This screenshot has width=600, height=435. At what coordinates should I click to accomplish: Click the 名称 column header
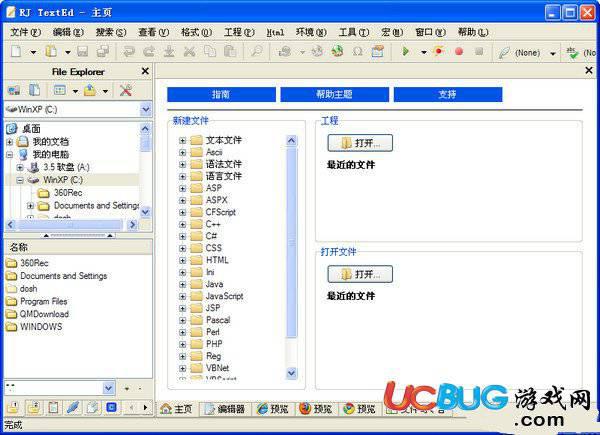[78, 247]
